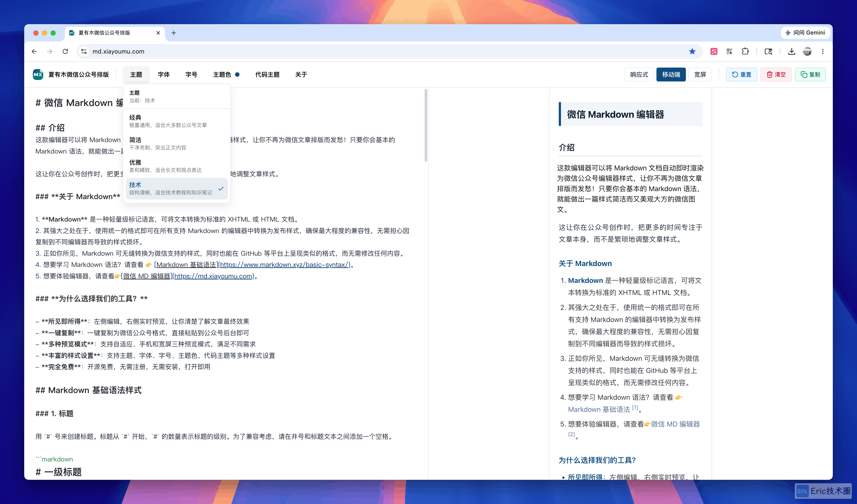Screen dimensions: 857x504
Task: Click the 主题色 blue color dot
Action: click(x=237, y=74)
